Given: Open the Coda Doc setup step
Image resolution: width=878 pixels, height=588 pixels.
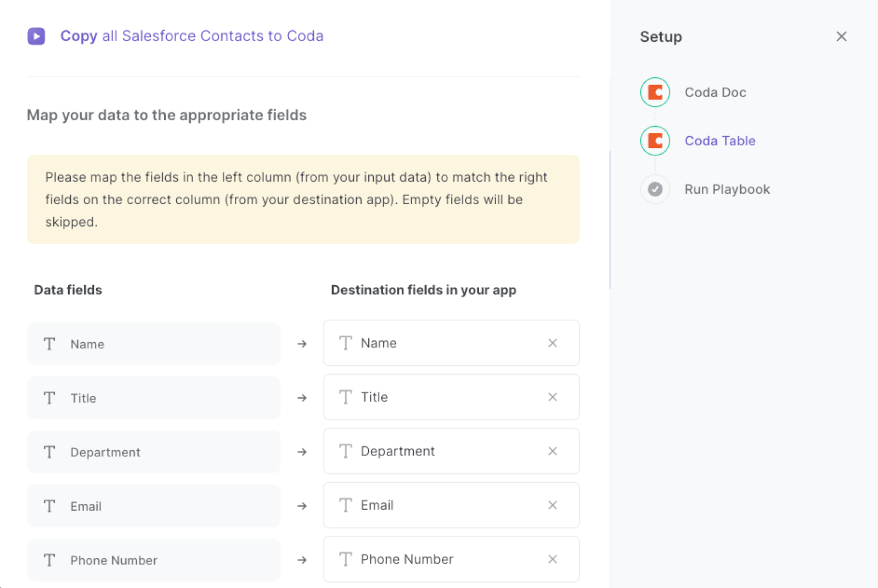Looking at the screenshot, I should click(x=715, y=92).
